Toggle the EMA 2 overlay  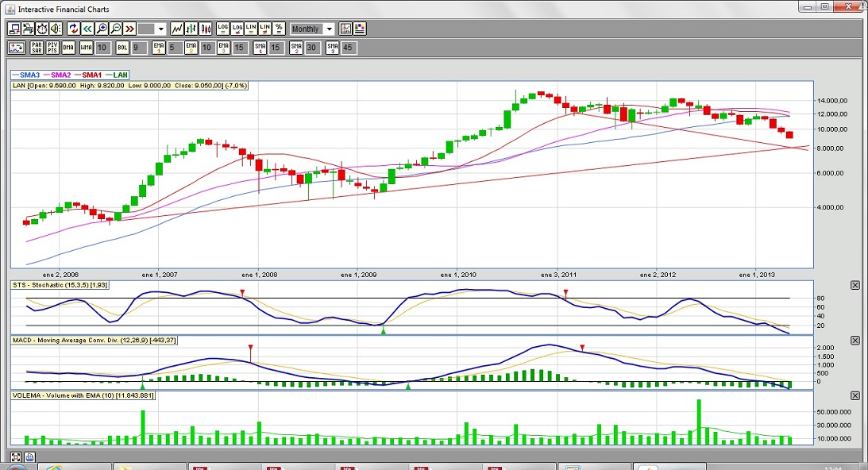(191, 48)
